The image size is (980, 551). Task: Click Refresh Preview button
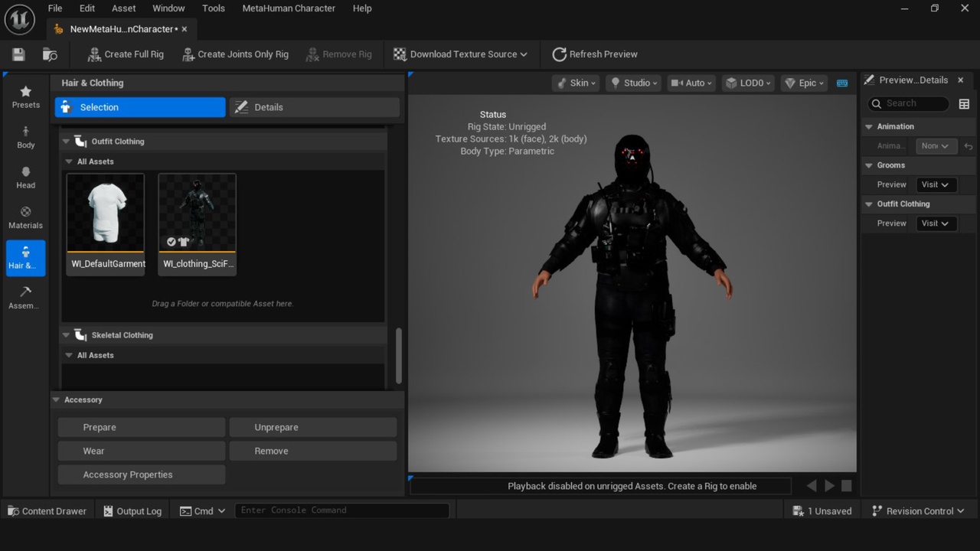pos(595,54)
